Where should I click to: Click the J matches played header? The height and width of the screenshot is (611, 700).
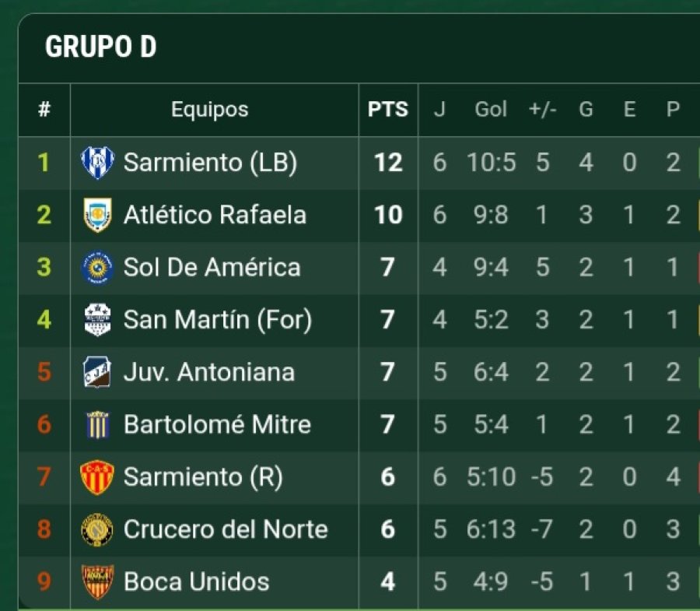pyautogui.click(x=439, y=110)
